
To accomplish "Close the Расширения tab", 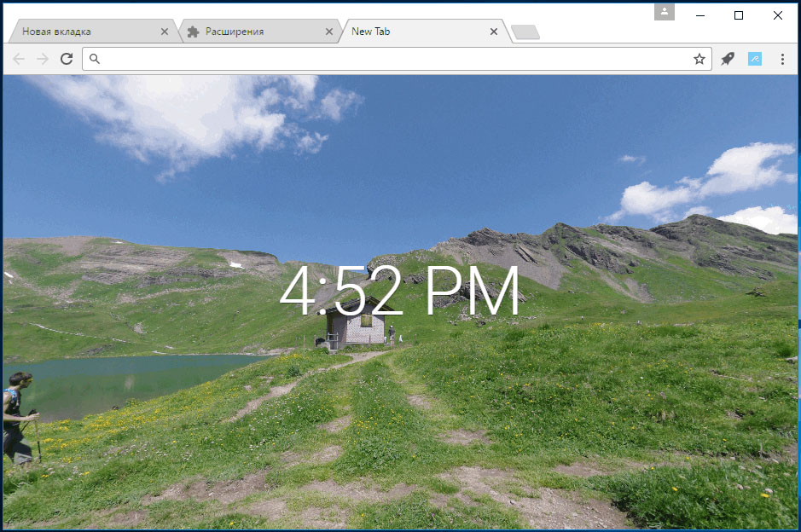I will coord(329,32).
